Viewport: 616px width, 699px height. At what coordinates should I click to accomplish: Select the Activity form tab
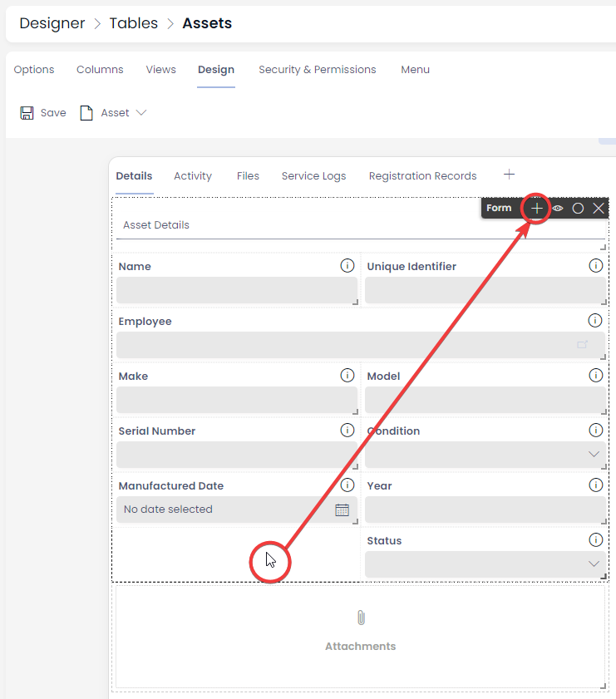[193, 175]
